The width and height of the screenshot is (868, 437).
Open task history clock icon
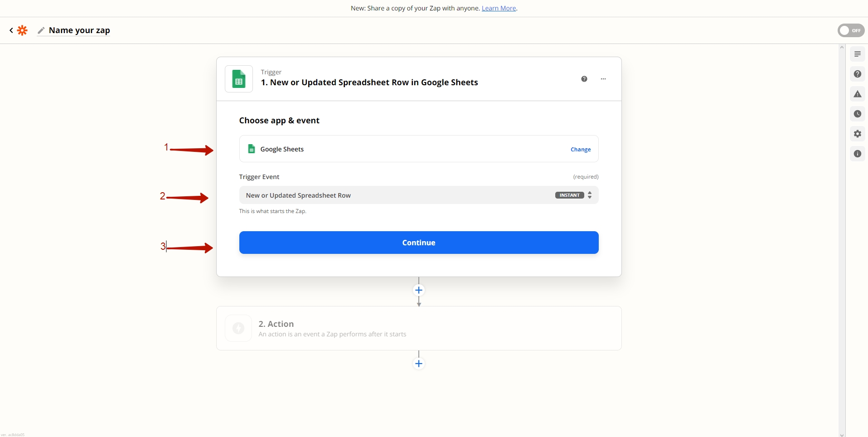(x=857, y=114)
